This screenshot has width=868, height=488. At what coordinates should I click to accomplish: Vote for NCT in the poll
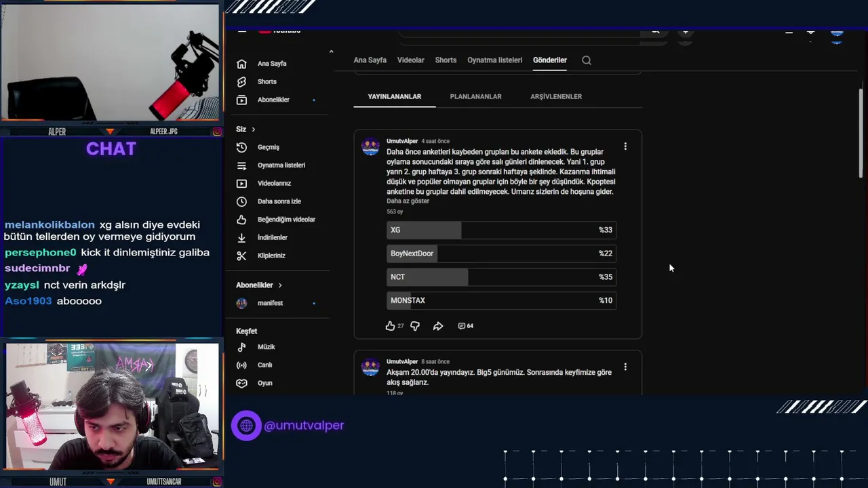tap(501, 277)
